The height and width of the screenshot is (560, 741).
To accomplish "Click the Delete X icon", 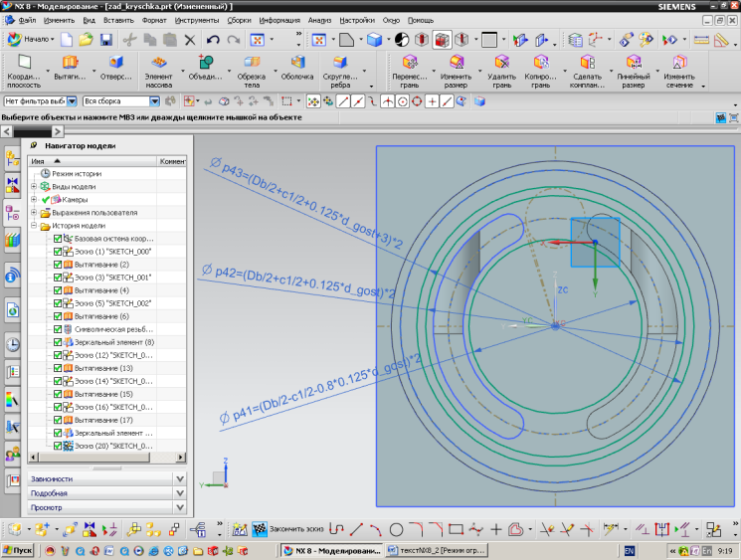I will [190, 40].
